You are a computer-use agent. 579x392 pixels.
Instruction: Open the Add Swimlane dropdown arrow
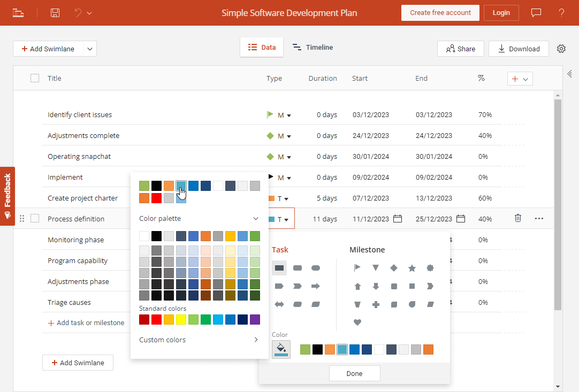click(89, 49)
